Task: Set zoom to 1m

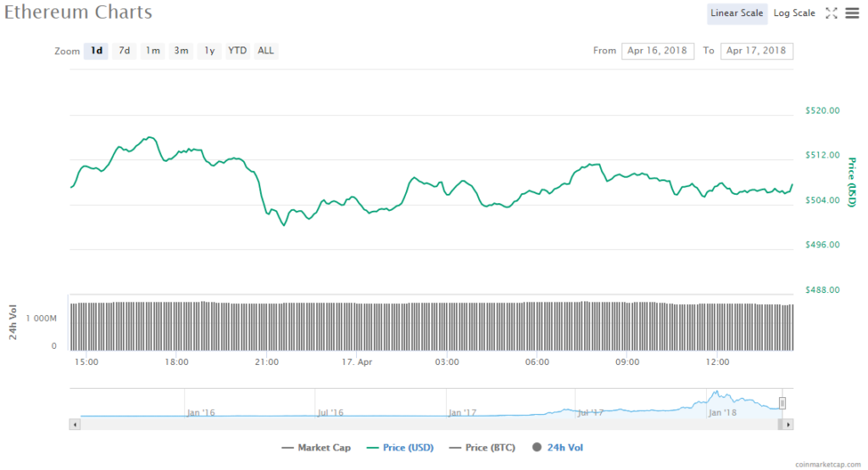Action: tap(153, 51)
